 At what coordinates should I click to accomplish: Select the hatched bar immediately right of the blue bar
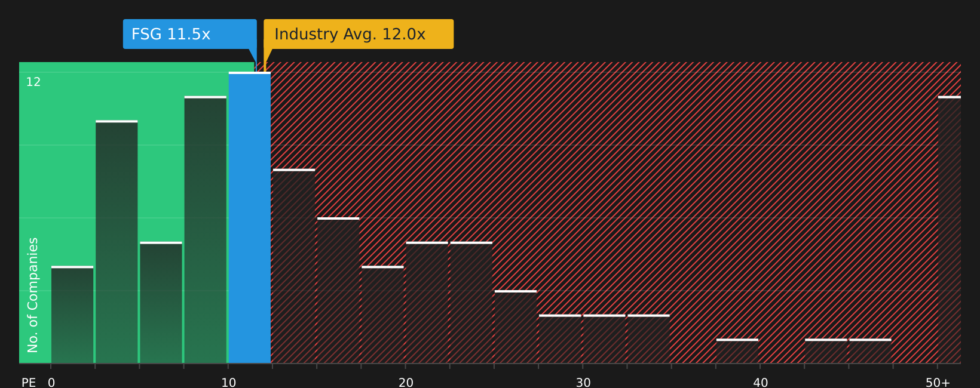294,266
